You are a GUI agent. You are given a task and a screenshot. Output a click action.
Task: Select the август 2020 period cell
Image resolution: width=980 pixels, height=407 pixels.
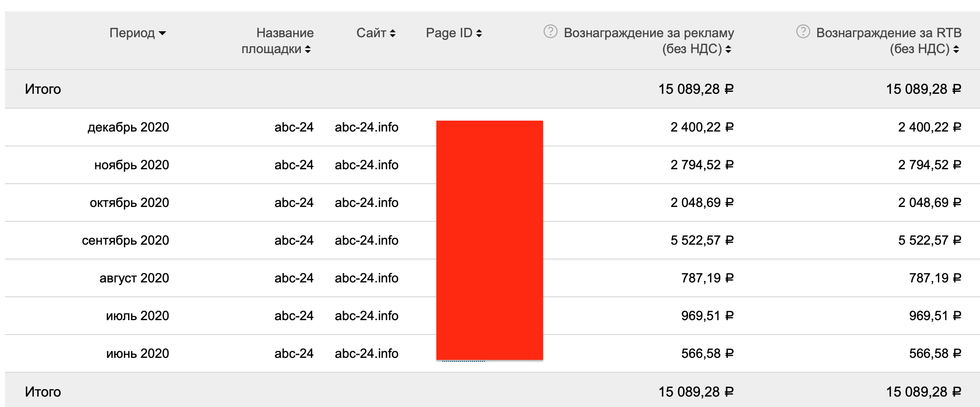[134, 278]
